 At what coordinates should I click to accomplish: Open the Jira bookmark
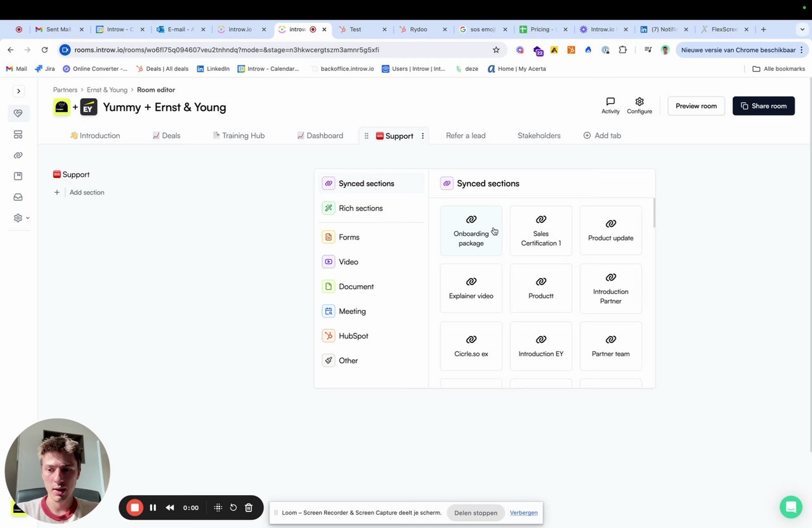[x=45, y=68]
